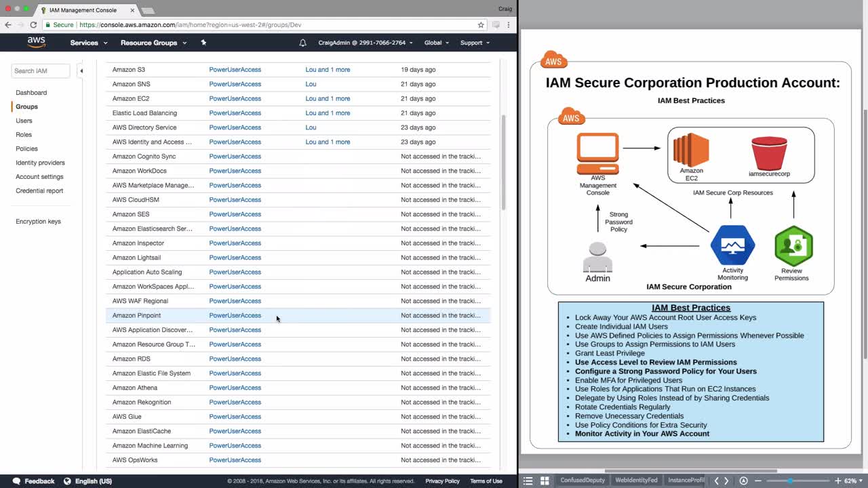Viewport: 868px width, 488px height.
Task: Open the Global region dropdown
Action: tap(437, 43)
